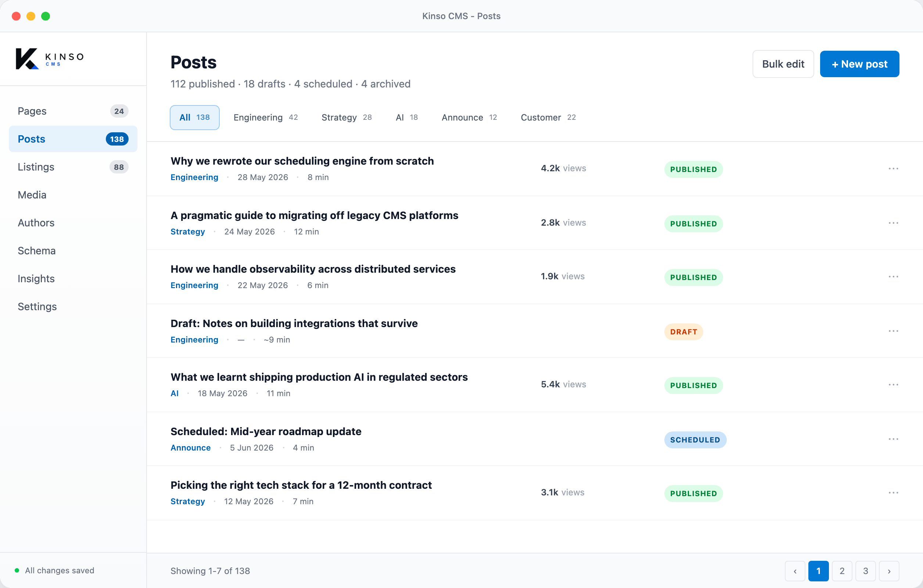The image size is (923, 588).
Task: Go to page 1
Action: pyautogui.click(x=818, y=571)
